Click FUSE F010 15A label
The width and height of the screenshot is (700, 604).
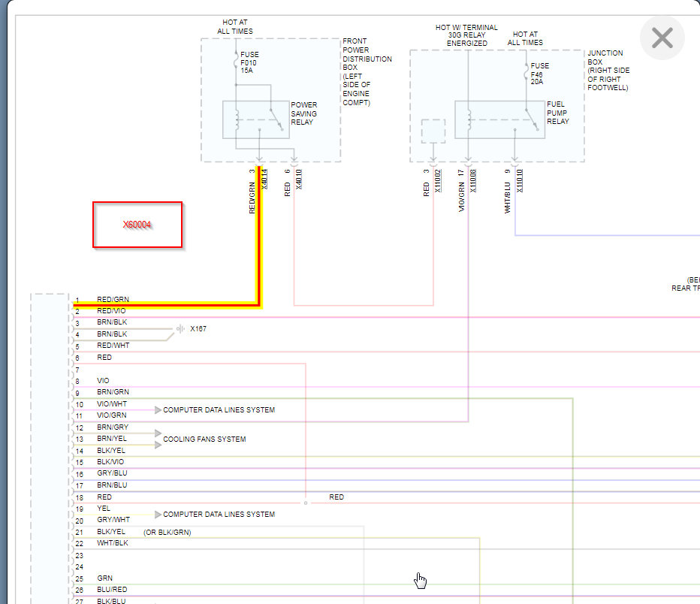coord(249,62)
